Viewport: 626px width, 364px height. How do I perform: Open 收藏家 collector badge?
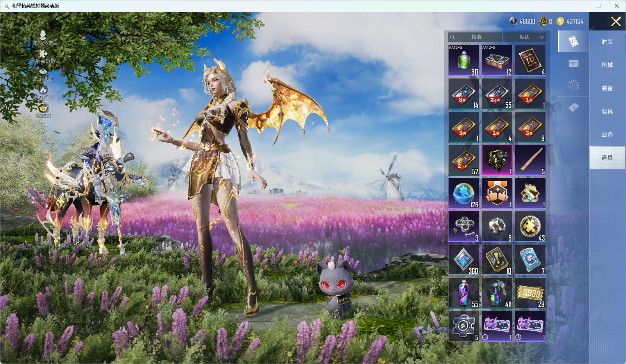[x=43, y=111]
